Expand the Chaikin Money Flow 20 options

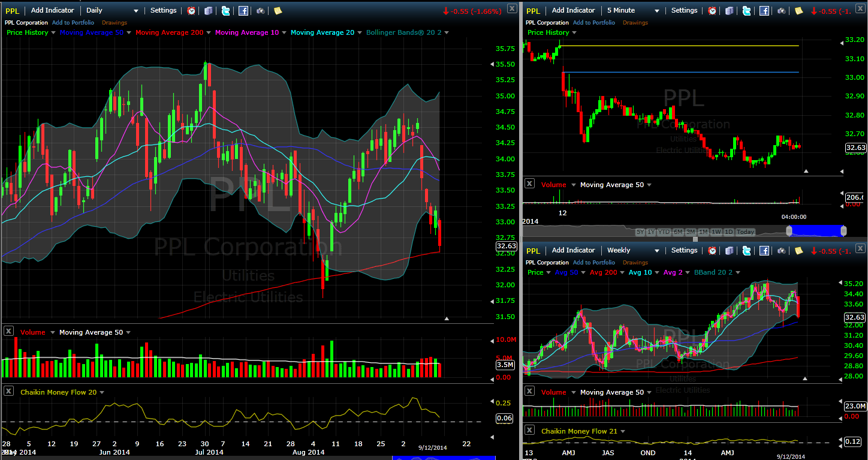pos(102,393)
